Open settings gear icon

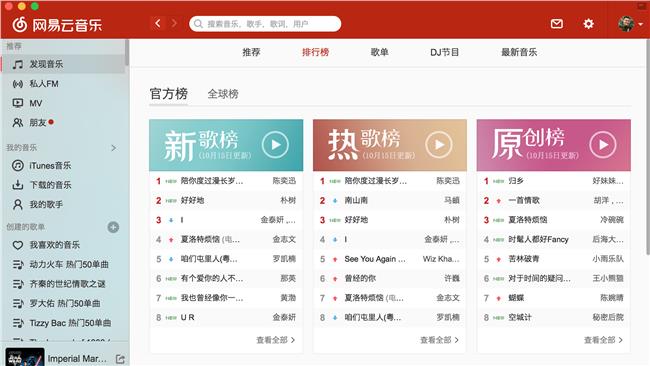pos(588,24)
